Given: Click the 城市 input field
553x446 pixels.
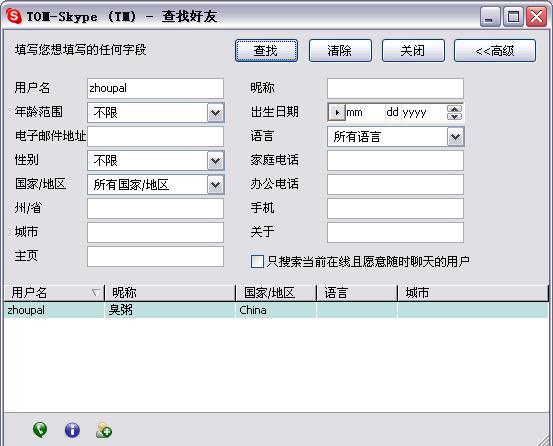Looking at the screenshot, I should [x=156, y=232].
